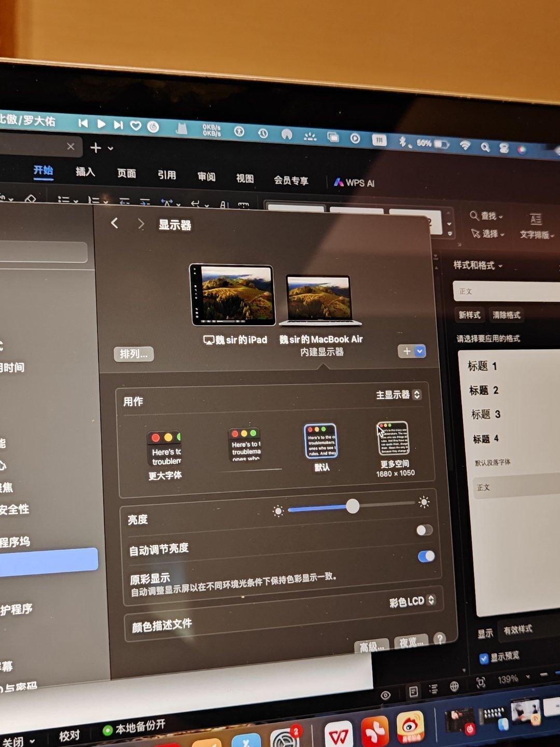
Task: Open Control Center icon in menu bar
Action: click(504, 148)
